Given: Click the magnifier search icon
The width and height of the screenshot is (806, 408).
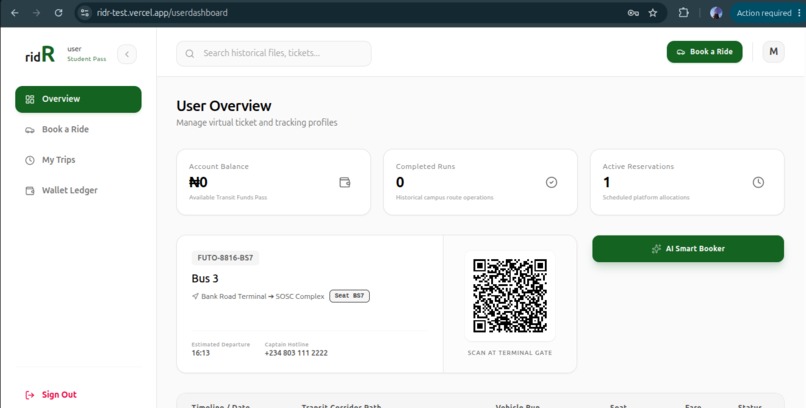Looking at the screenshot, I should (190, 53).
